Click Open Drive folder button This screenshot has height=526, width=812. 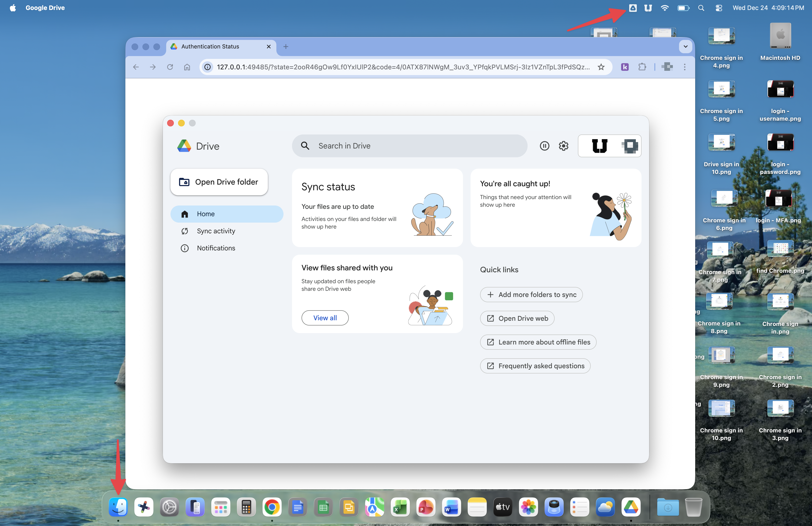(x=219, y=182)
